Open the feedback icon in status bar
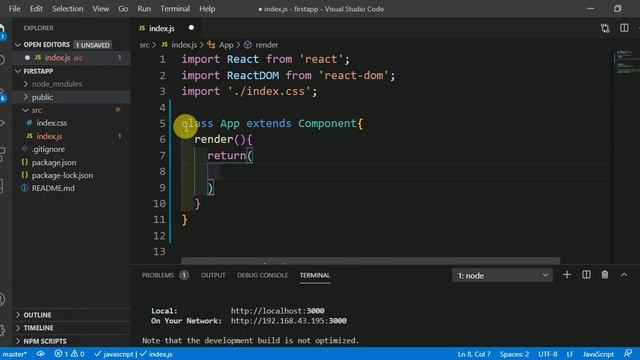640x360 pixels. (x=629, y=353)
